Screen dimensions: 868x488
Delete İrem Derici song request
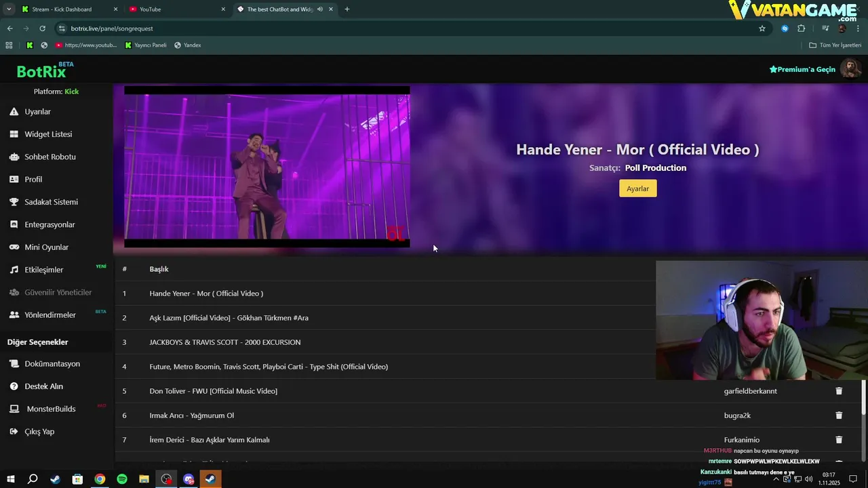[839, 440]
